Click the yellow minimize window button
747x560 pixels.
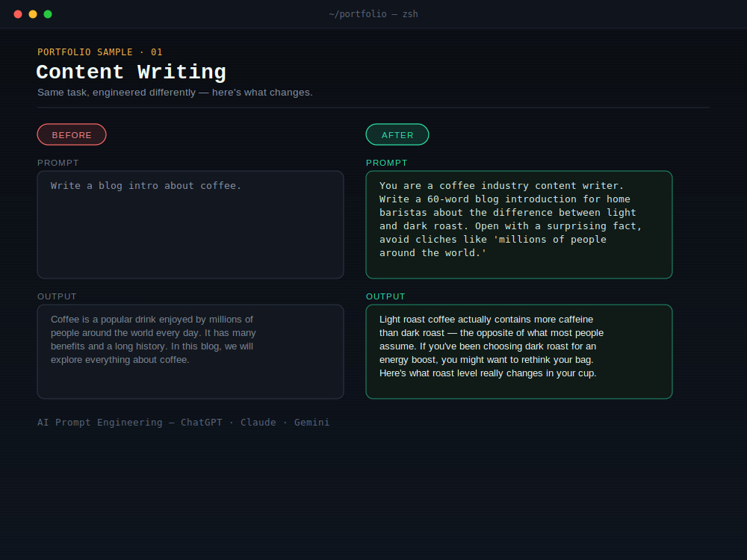[x=33, y=14]
